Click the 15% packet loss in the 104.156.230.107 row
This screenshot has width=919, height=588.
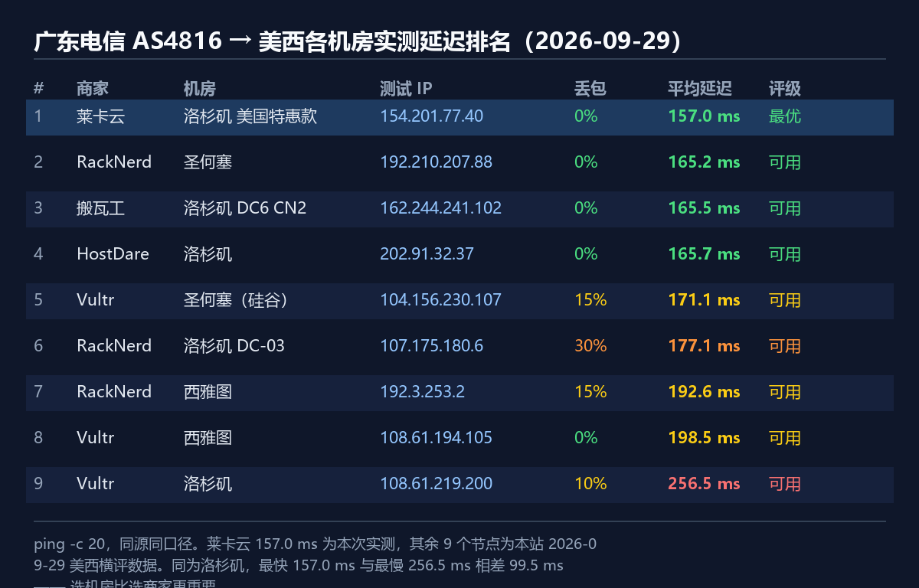pos(590,300)
